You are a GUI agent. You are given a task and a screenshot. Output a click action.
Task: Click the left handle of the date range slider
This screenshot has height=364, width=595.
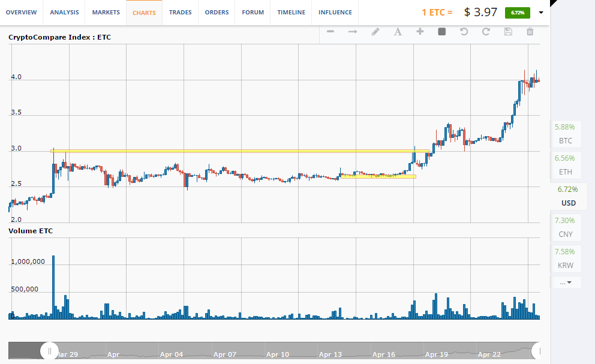[x=50, y=351]
